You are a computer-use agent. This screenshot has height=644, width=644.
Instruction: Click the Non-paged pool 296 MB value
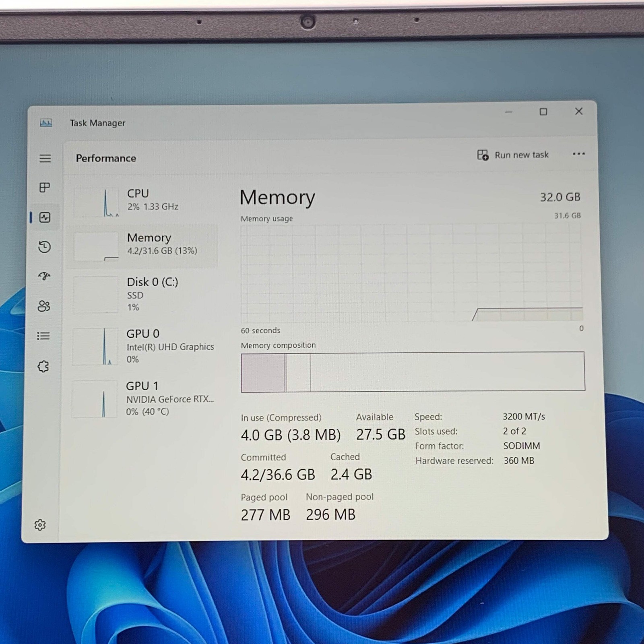pyautogui.click(x=330, y=515)
